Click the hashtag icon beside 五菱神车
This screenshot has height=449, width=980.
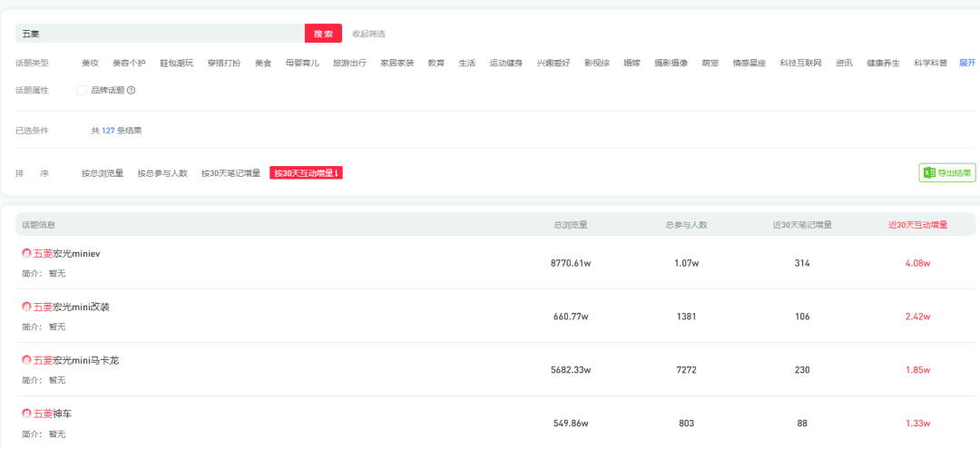(26, 414)
